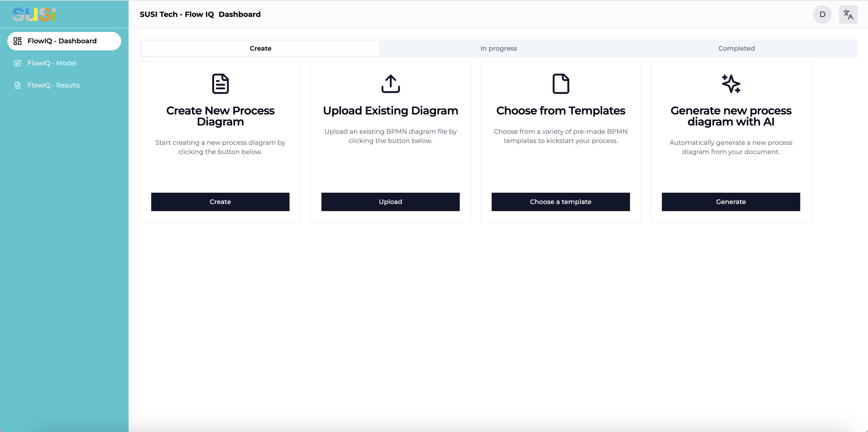Click the document icon beside FlowIQ - Results
The image size is (868, 432).
click(17, 85)
